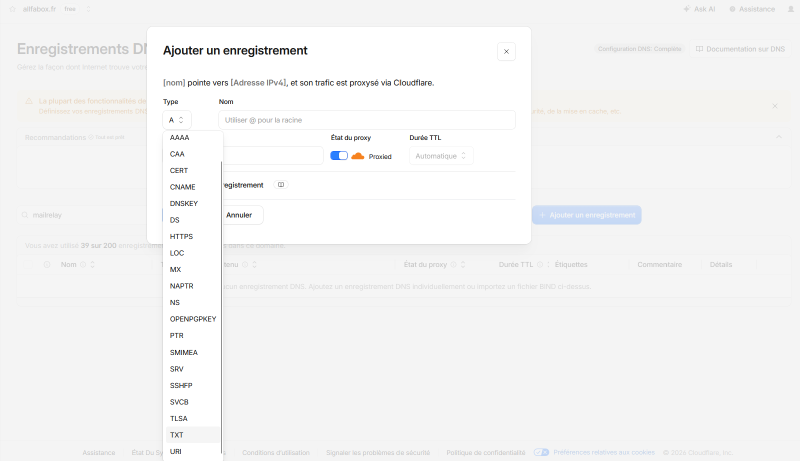Click the Nom input field
This screenshot has height=461, width=800.
tap(367, 120)
